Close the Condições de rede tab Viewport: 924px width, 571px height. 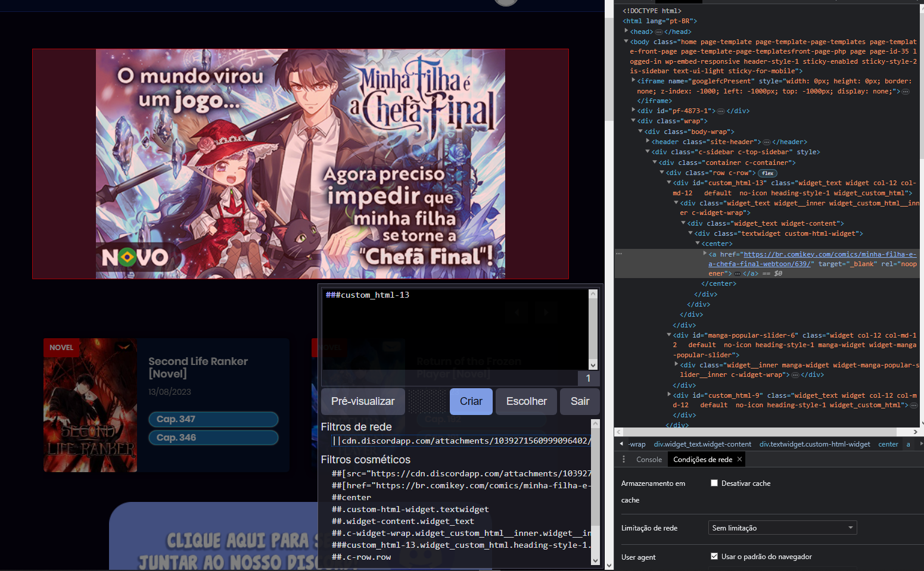click(739, 459)
